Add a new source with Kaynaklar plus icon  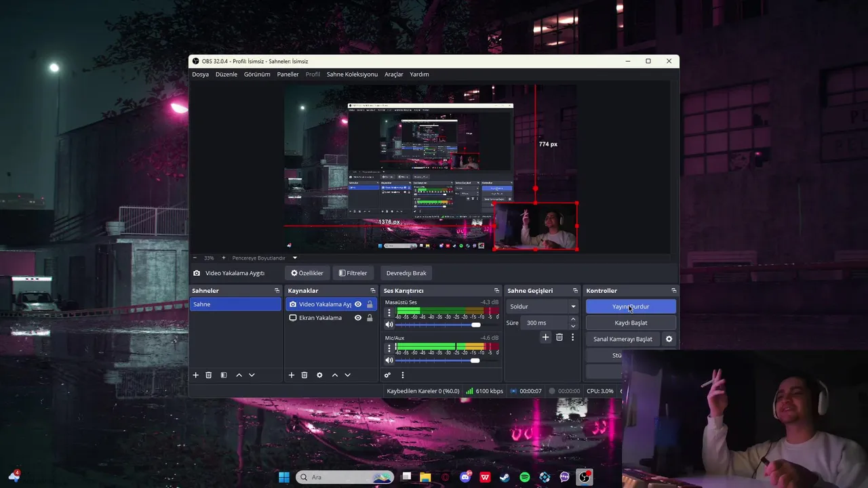click(292, 375)
